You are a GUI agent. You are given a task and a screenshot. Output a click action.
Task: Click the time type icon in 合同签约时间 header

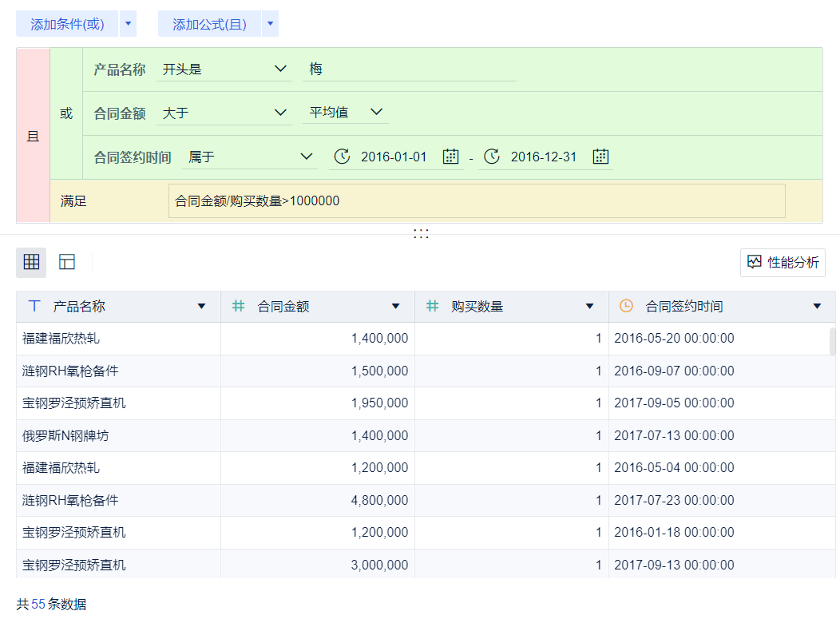626,306
